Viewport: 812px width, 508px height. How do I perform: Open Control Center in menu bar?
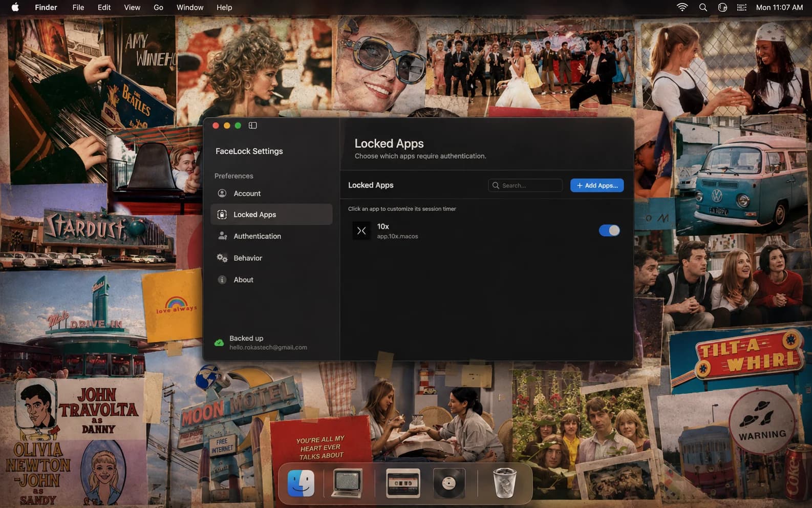[741, 7]
